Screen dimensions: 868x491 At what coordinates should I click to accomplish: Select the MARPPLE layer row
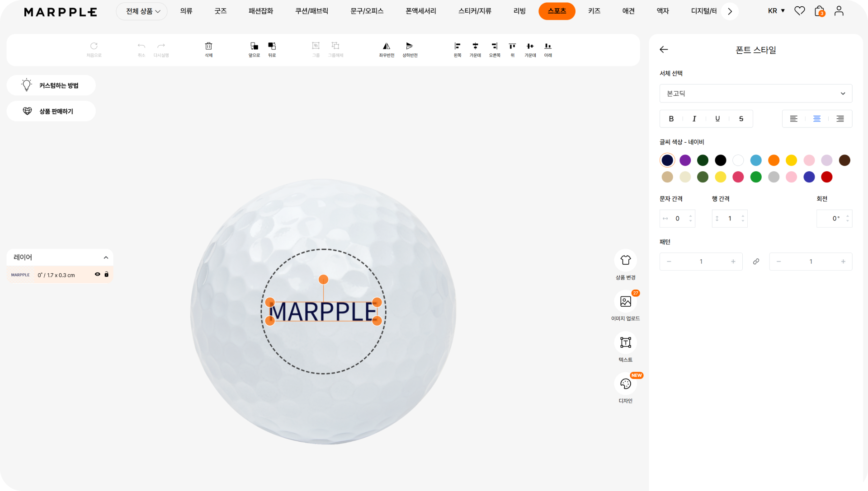(x=60, y=275)
